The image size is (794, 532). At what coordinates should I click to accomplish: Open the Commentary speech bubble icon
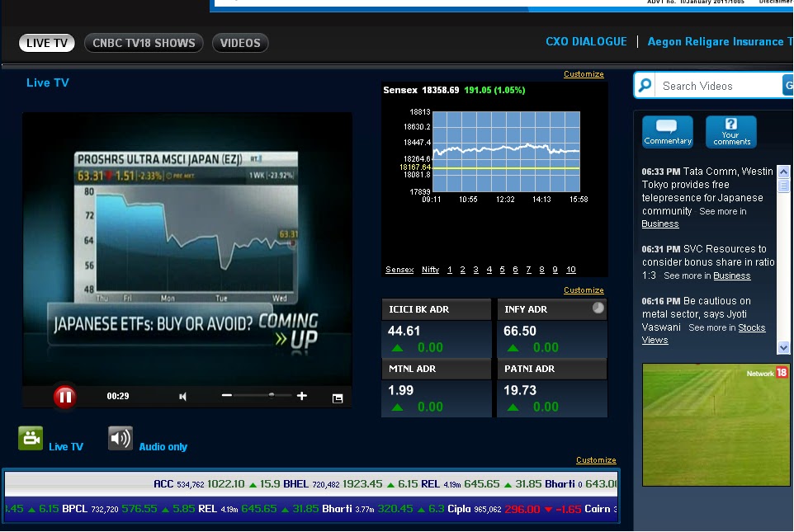668,132
